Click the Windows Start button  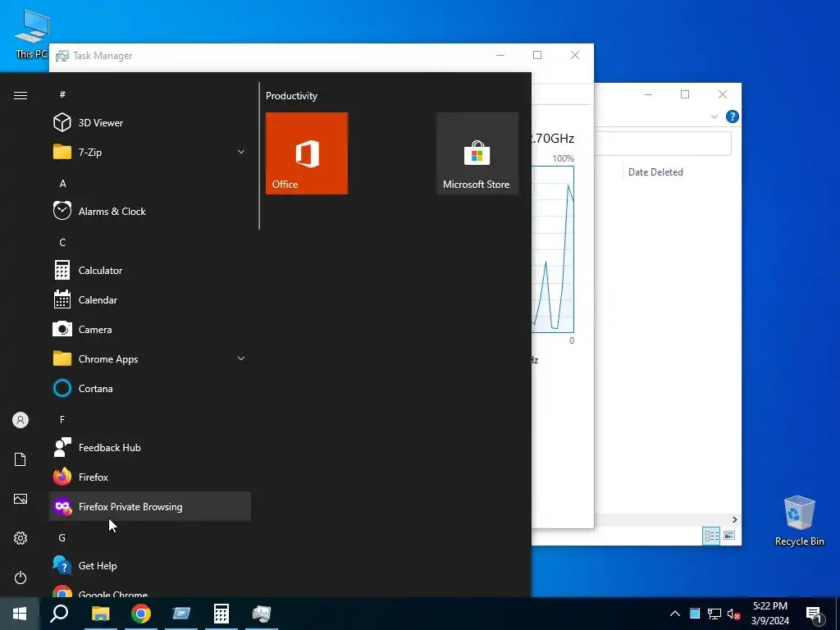click(x=20, y=614)
